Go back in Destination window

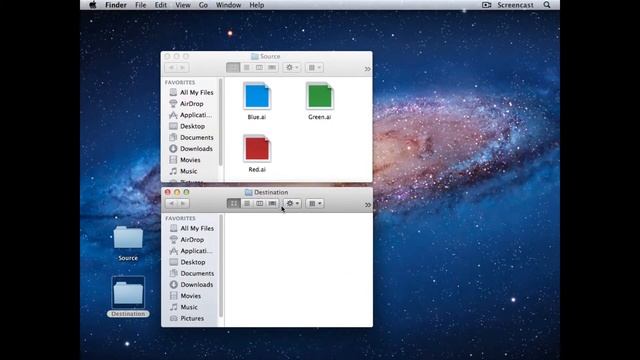tap(171, 203)
